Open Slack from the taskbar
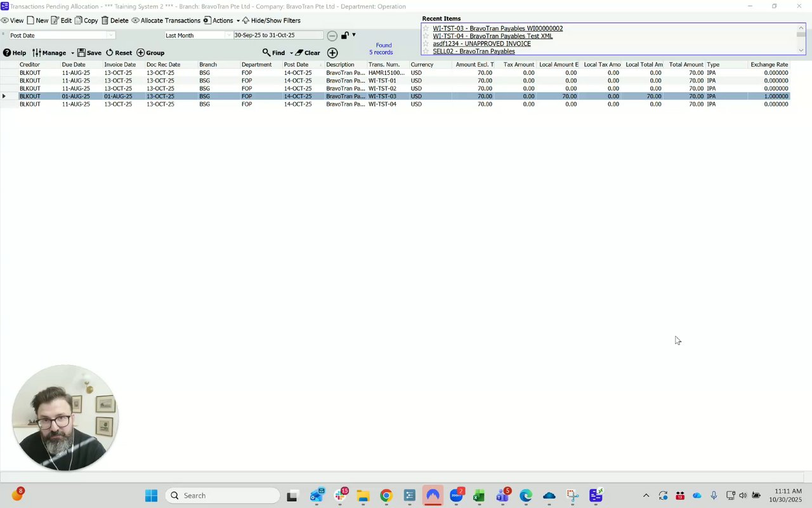Screen dimensions: 812x508 click(341, 495)
